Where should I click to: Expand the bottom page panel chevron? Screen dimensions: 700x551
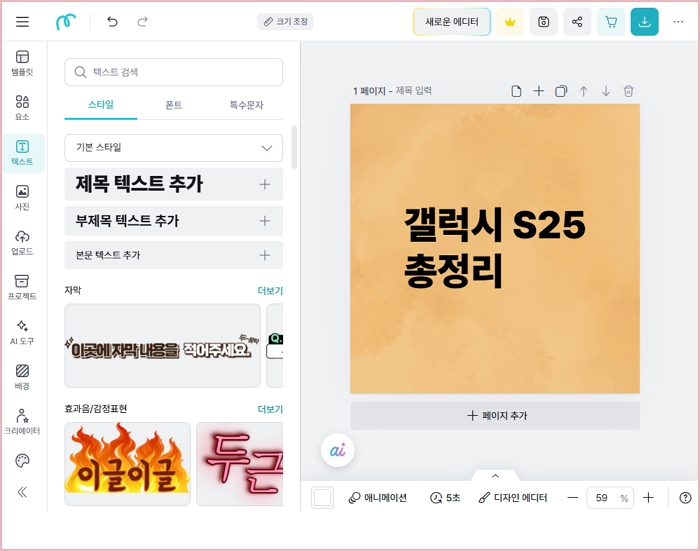pyautogui.click(x=495, y=476)
